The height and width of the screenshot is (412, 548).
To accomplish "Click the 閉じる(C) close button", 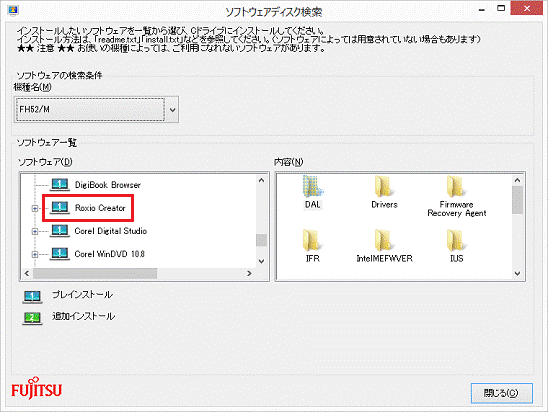I will click(x=502, y=393).
